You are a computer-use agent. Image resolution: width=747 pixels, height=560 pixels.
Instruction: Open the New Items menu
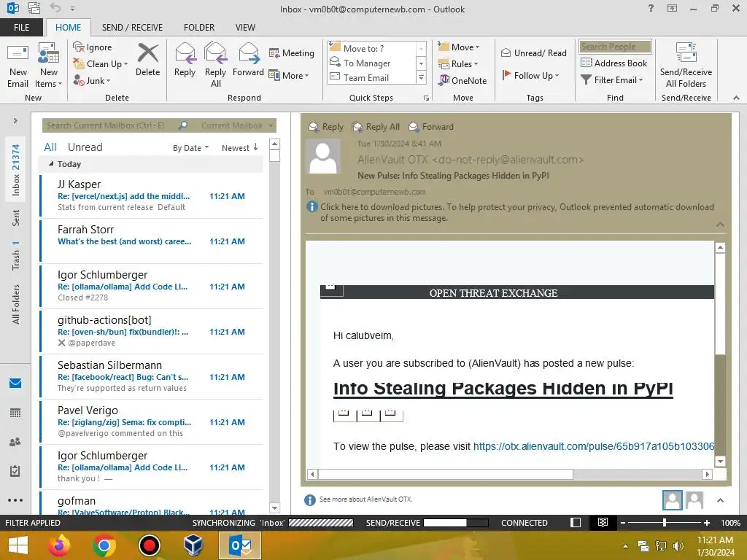point(48,66)
